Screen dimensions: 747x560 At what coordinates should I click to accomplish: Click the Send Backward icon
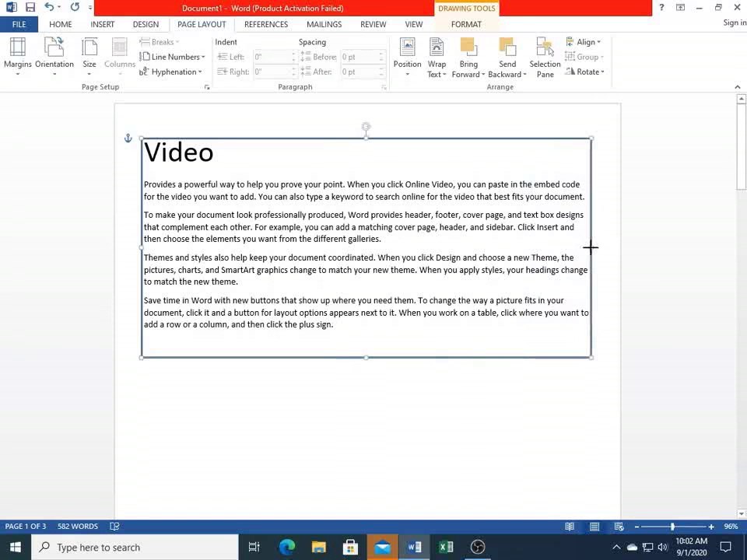click(507, 47)
